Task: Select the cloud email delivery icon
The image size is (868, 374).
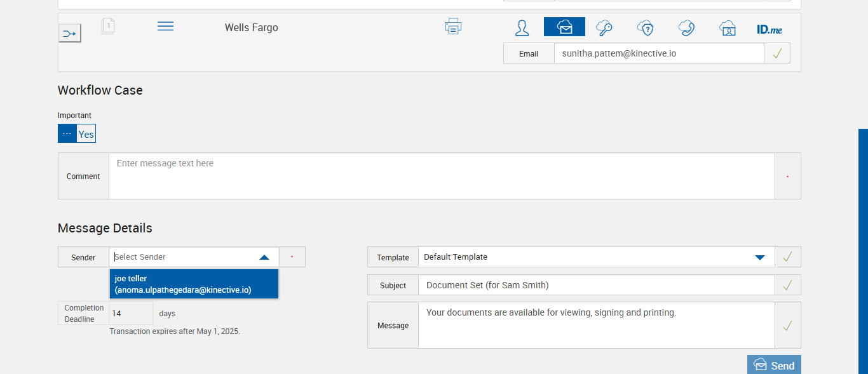Action: [x=564, y=27]
